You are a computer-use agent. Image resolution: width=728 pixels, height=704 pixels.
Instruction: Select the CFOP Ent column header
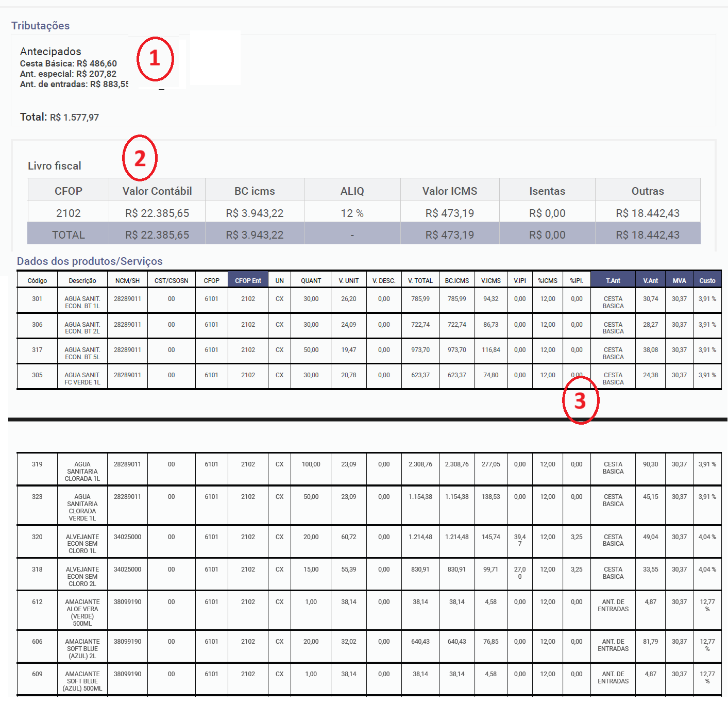click(248, 281)
